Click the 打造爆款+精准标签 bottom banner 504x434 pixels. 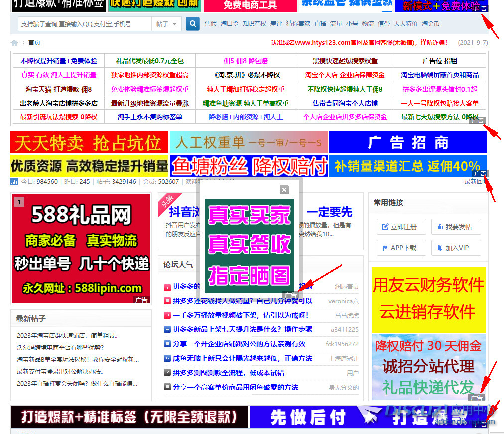pyautogui.click(x=129, y=417)
